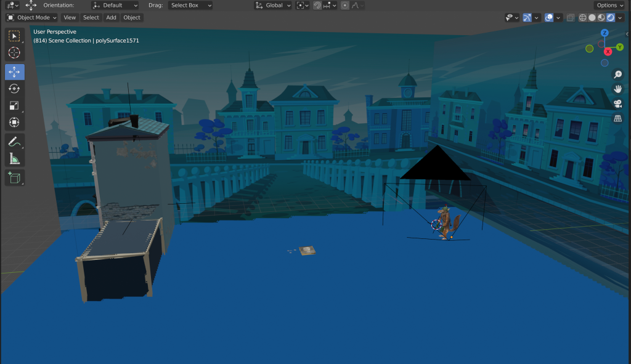Screen dimensions: 631x364
Task: Click the black camera triangle object
Action: point(436,163)
